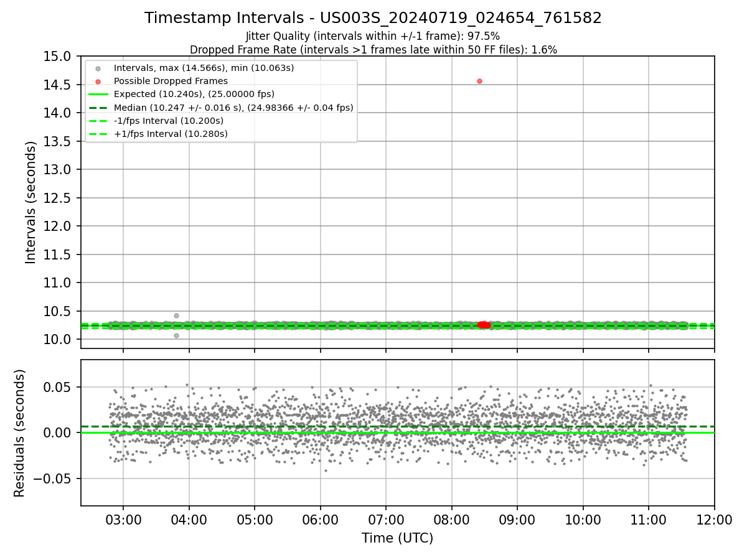
Task: Click the 'Time (UTC)' x-axis label
Action: tap(397, 538)
